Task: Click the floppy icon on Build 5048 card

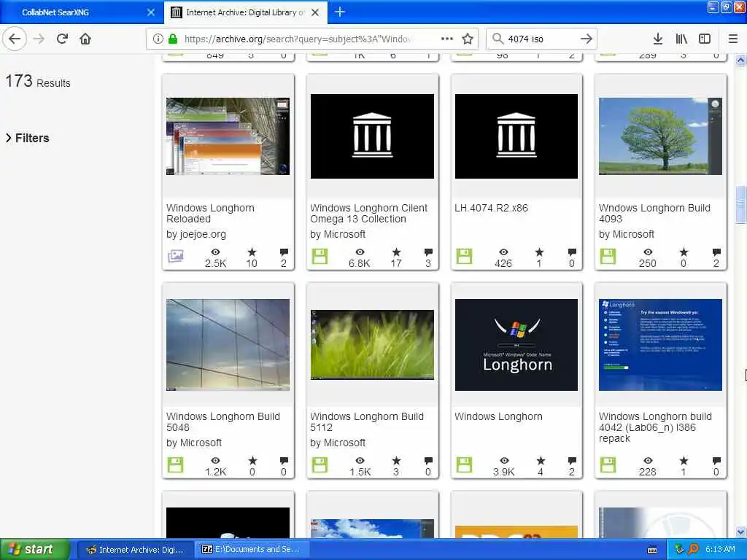Action: point(175,464)
